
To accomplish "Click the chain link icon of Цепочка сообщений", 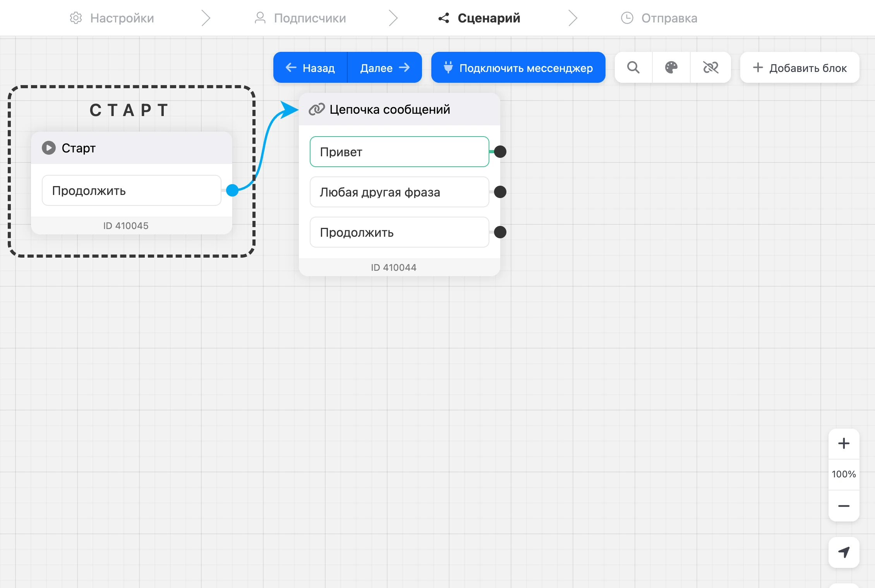I will tap(317, 109).
